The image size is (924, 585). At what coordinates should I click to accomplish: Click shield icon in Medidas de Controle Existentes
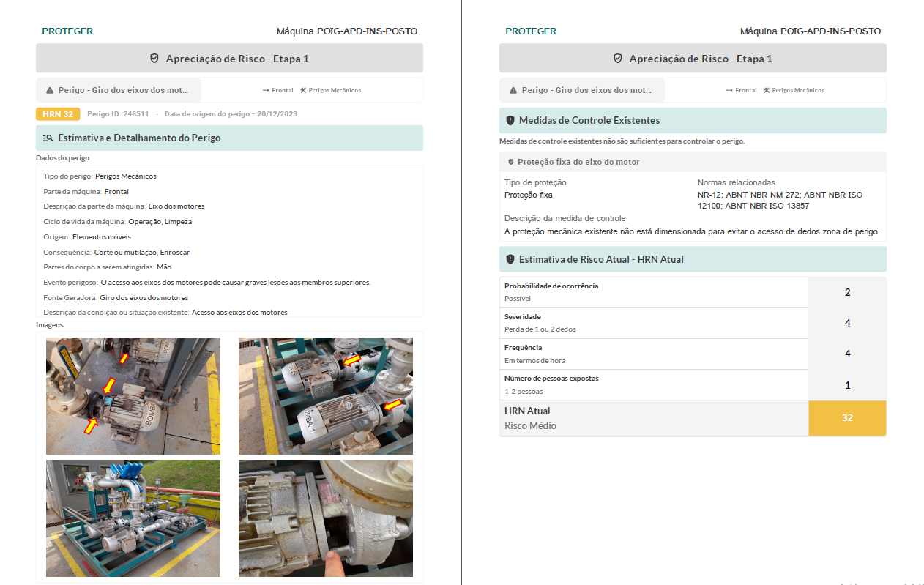510,120
